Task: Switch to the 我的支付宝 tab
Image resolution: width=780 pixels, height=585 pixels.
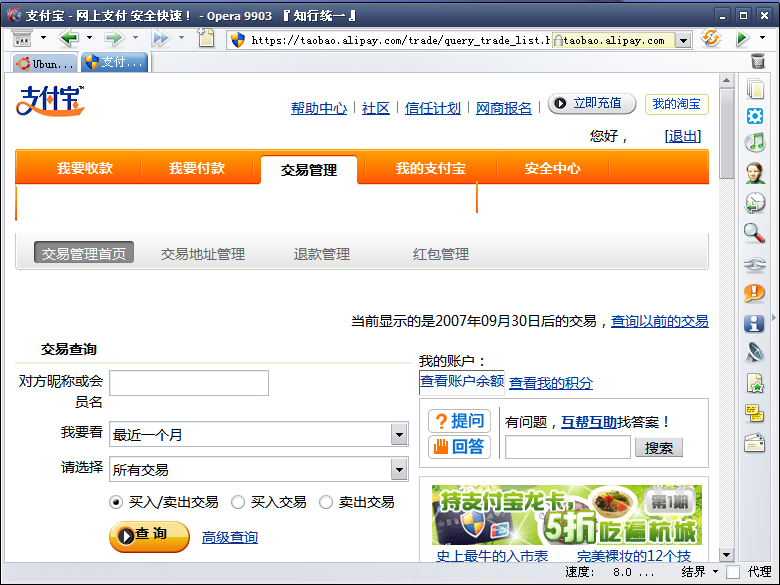Action: pos(431,168)
